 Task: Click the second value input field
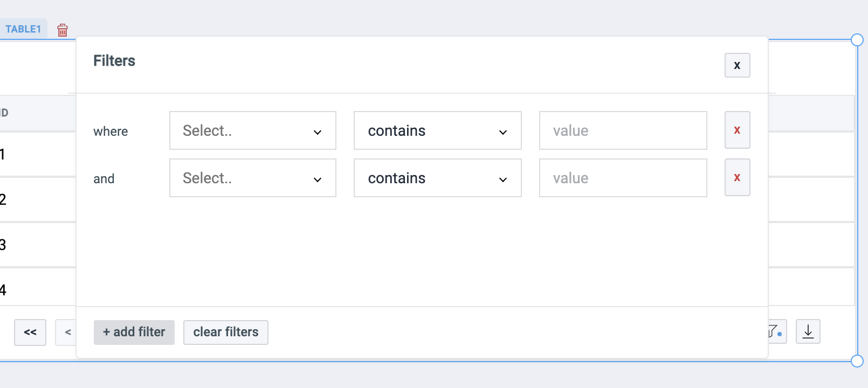coord(623,178)
